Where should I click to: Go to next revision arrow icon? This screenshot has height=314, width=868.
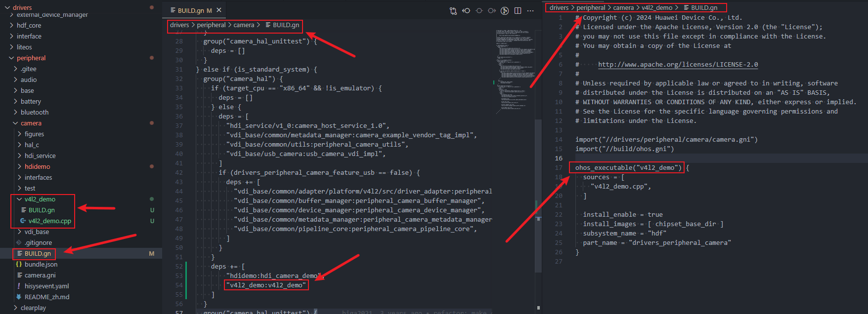pyautogui.click(x=492, y=10)
